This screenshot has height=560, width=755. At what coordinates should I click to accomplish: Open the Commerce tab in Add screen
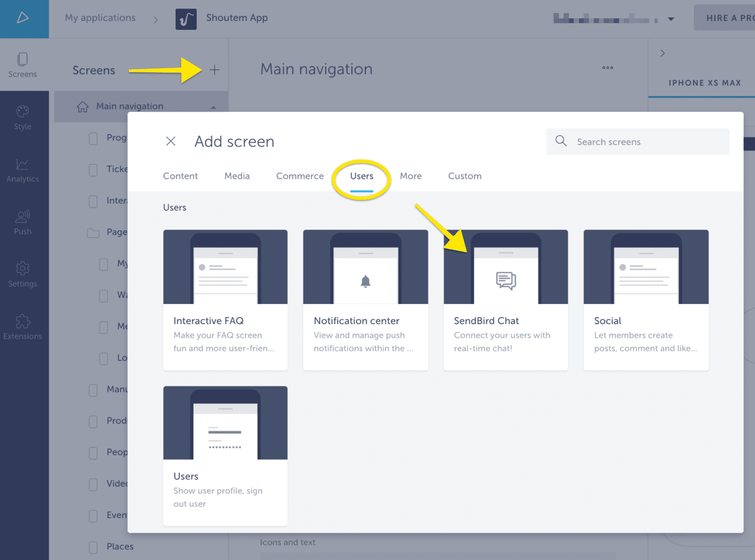coord(299,176)
